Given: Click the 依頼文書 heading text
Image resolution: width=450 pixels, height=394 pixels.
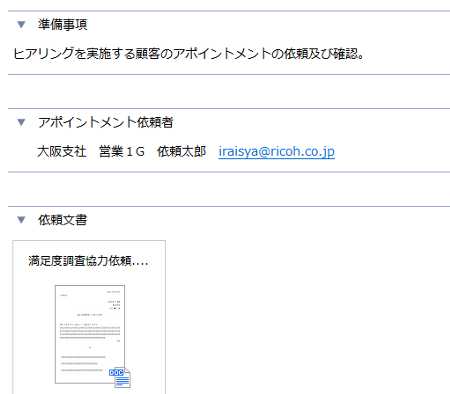Looking at the screenshot, I should (x=62, y=220).
